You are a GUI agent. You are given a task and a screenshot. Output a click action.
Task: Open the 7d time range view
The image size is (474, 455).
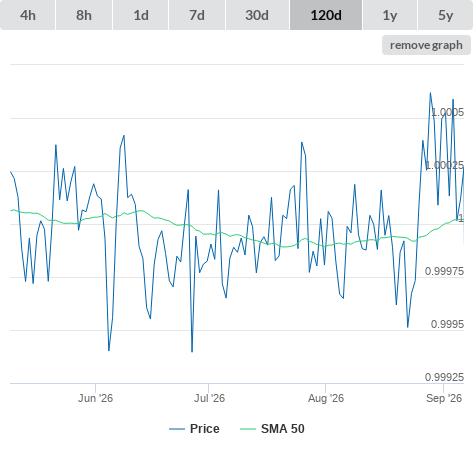(197, 15)
